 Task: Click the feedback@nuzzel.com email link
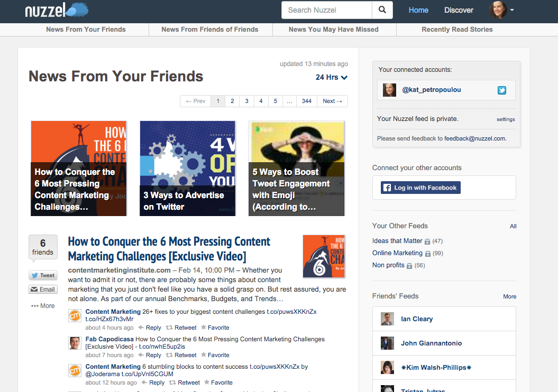coord(474,138)
